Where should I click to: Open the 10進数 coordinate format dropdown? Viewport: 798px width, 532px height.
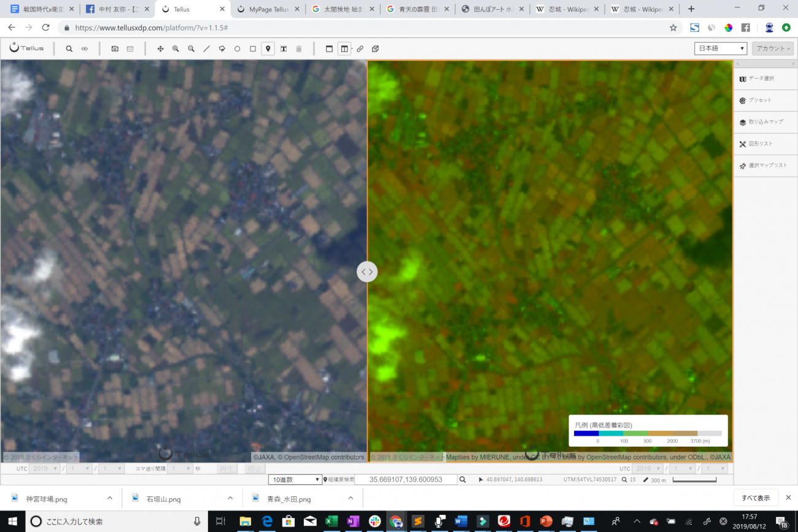pos(296,479)
